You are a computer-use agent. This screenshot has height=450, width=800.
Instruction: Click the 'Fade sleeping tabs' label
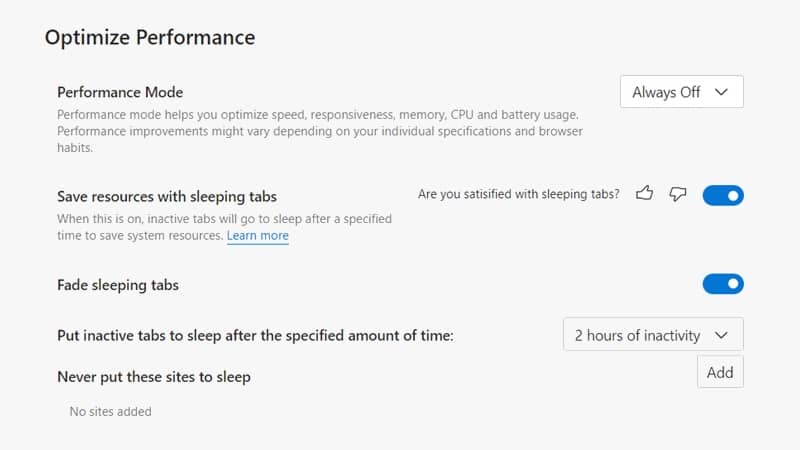(118, 285)
